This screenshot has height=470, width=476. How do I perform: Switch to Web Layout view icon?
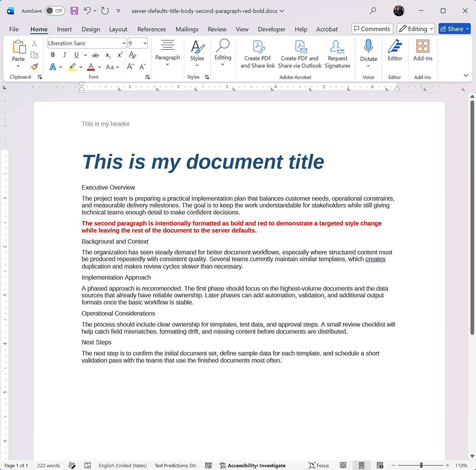coord(380,465)
